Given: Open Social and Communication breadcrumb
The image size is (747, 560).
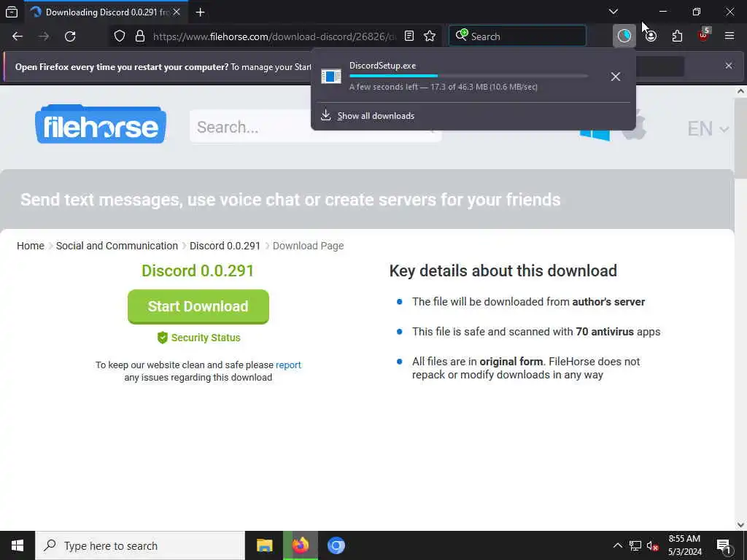Looking at the screenshot, I should pyautogui.click(x=117, y=246).
